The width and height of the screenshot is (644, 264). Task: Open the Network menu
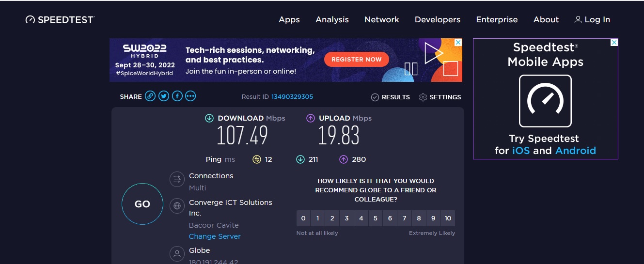tap(382, 19)
